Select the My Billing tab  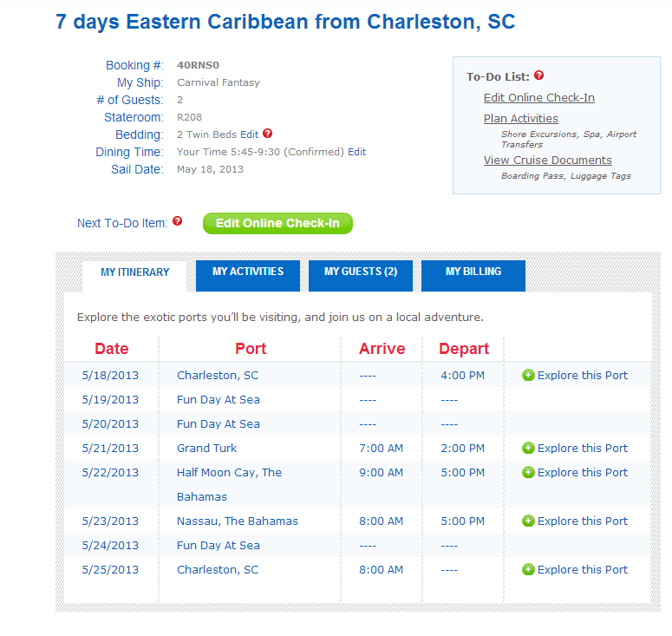click(x=473, y=272)
